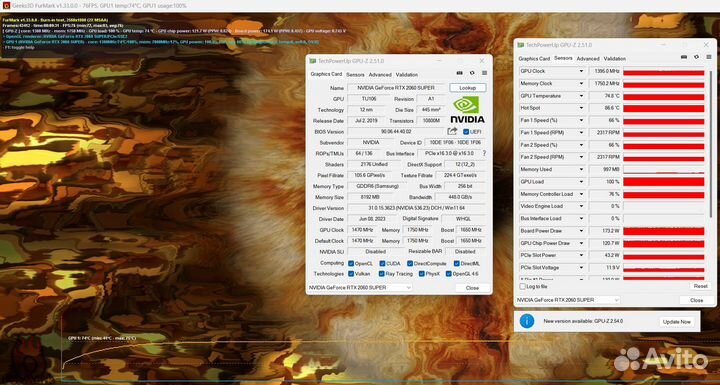Click GPU-Z title icon of Graphics Card window
This screenshot has height=385, width=720.
coord(313,61)
